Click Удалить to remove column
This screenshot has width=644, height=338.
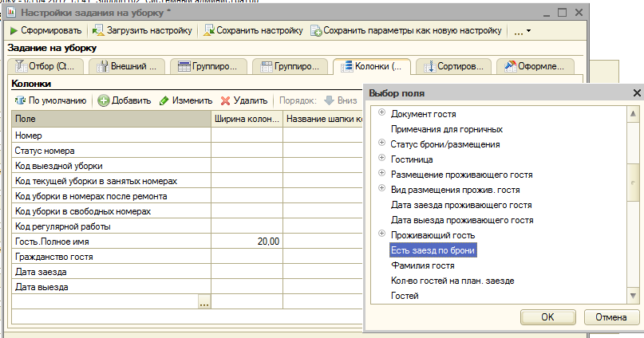pyautogui.click(x=244, y=100)
